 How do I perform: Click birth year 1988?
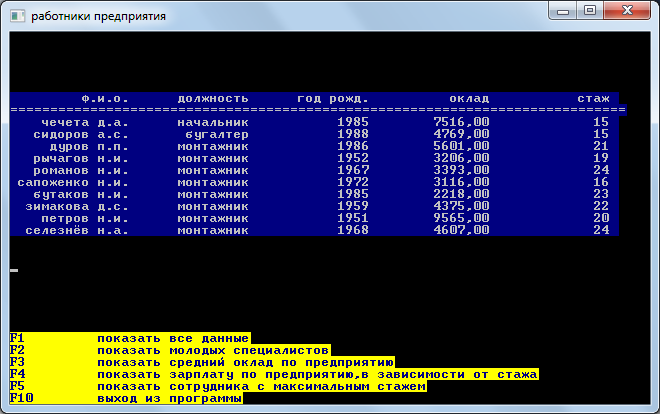(353, 134)
